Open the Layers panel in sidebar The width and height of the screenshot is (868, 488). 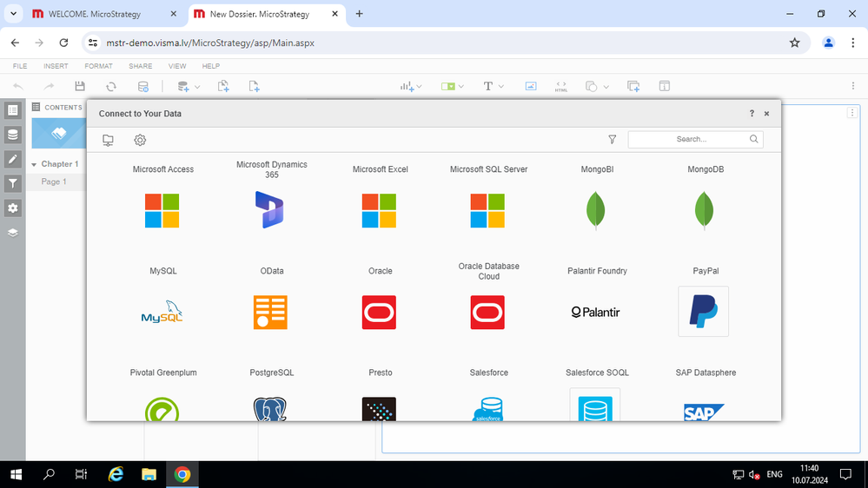(13, 233)
